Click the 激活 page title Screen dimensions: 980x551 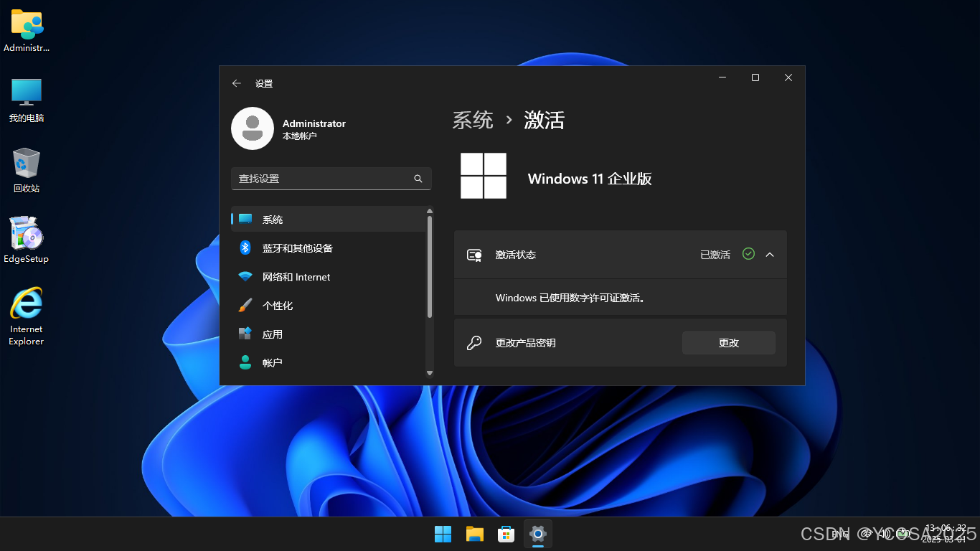(x=545, y=120)
